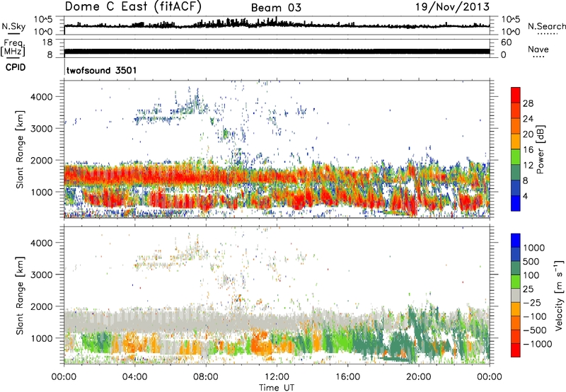566x392 pixels.
Task: Click the black frequency band plot
Action: click(x=277, y=51)
